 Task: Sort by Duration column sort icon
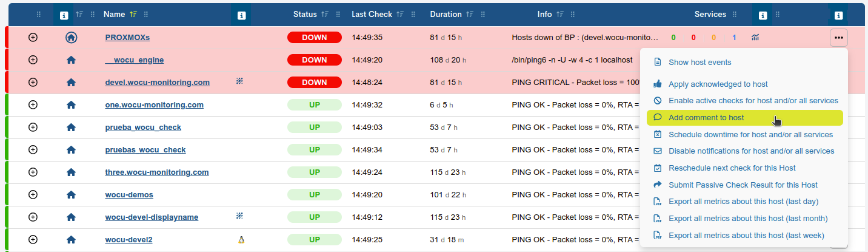[x=470, y=14]
